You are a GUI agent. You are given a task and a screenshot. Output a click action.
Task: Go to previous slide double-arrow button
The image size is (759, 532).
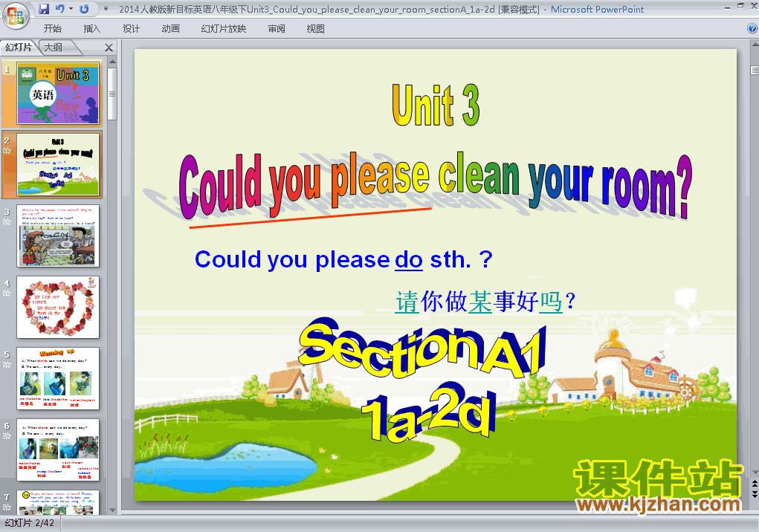[x=755, y=484]
